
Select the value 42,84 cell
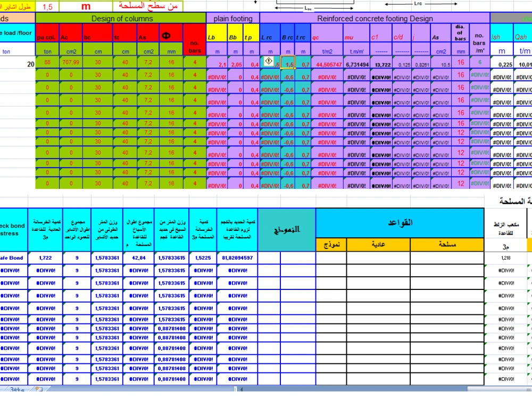[x=138, y=258]
